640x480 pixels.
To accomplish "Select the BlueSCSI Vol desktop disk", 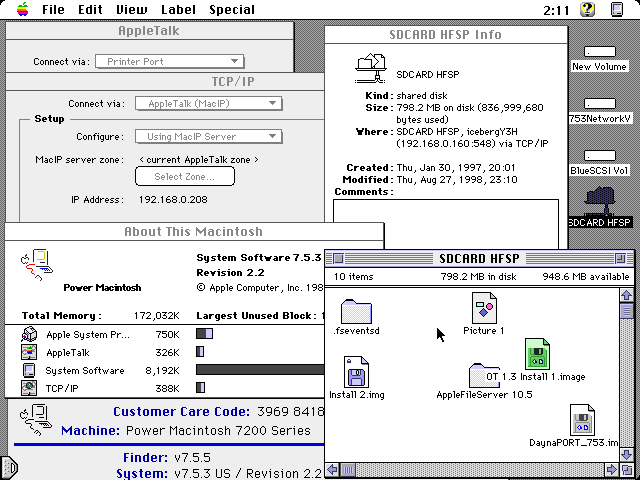I will pyautogui.click(x=600, y=156).
